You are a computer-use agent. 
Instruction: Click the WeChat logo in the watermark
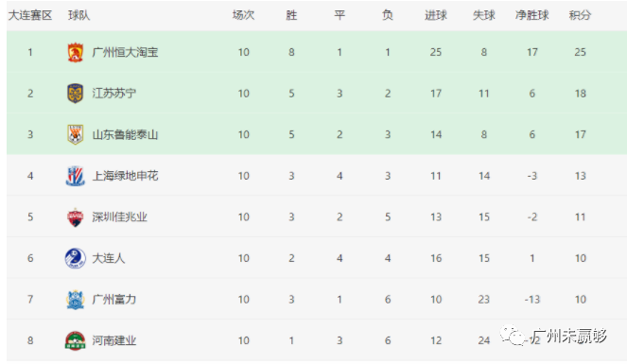513,336
